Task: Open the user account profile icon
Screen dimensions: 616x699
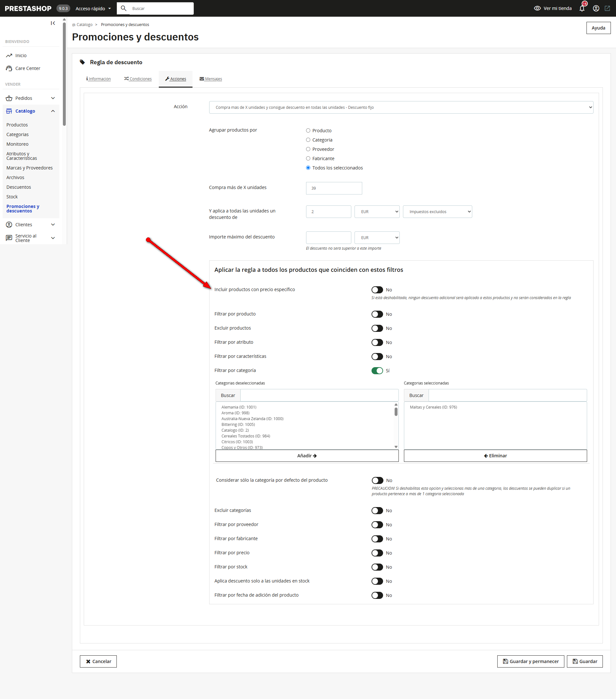Action: click(596, 8)
